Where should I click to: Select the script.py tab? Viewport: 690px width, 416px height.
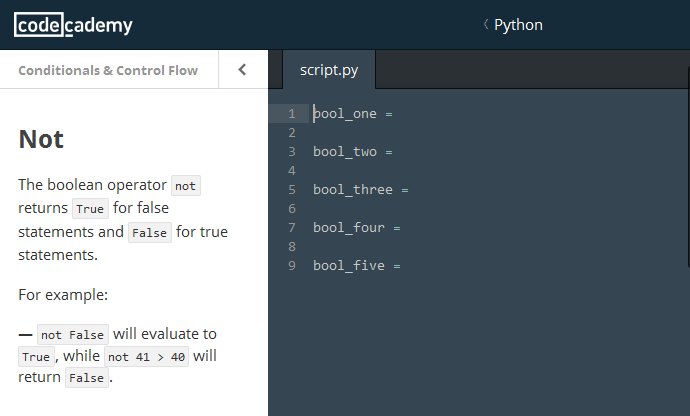(329, 70)
